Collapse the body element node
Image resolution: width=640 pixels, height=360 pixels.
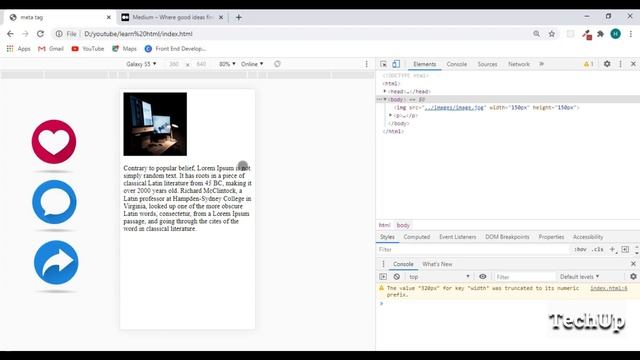(385, 100)
